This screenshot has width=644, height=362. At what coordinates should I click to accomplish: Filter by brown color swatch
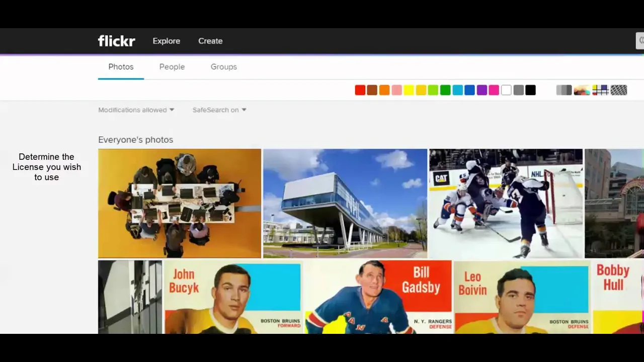(372, 90)
